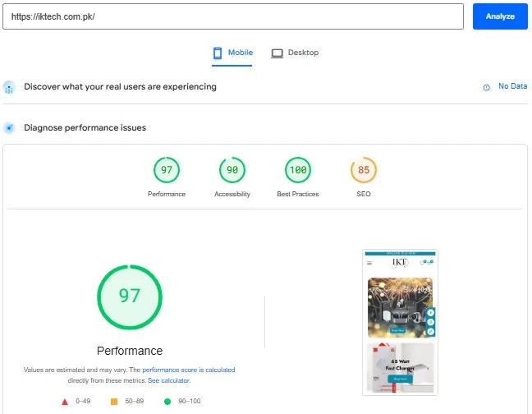The height and width of the screenshot is (414, 532).
Task: Select the 85 SEO gauge
Action: pyautogui.click(x=364, y=170)
